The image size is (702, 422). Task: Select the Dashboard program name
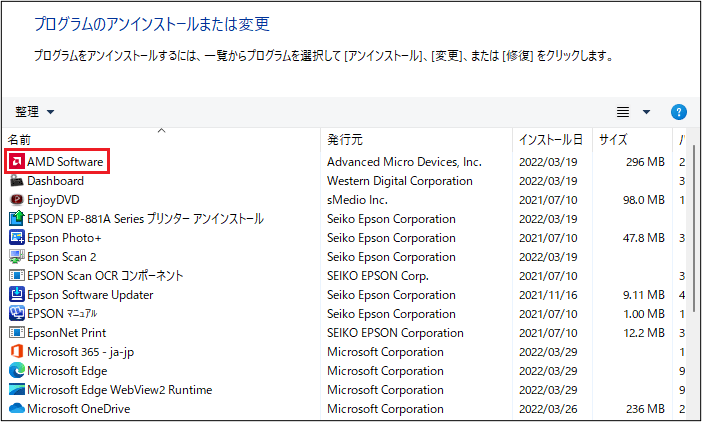pyautogui.click(x=56, y=181)
